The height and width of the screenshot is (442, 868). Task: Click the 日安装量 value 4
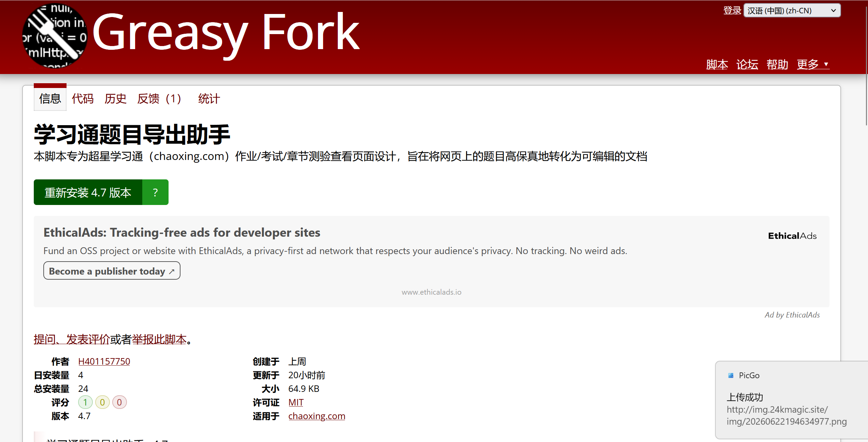81,375
